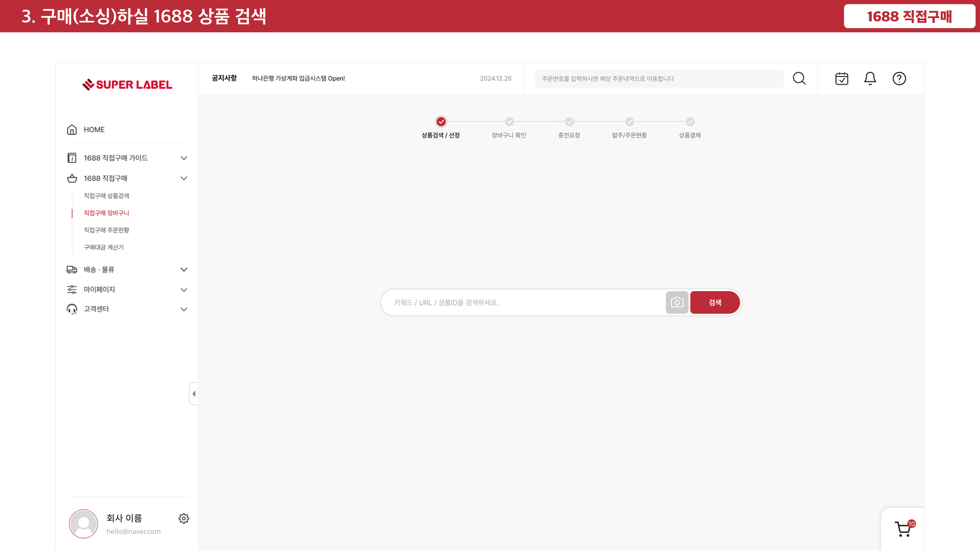
Task: Click the Super Label logo
Action: coord(127,84)
